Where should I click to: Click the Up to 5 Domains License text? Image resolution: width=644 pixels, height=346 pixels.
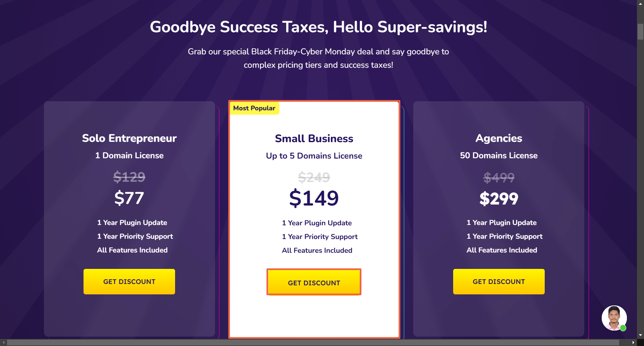pos(314,156)
